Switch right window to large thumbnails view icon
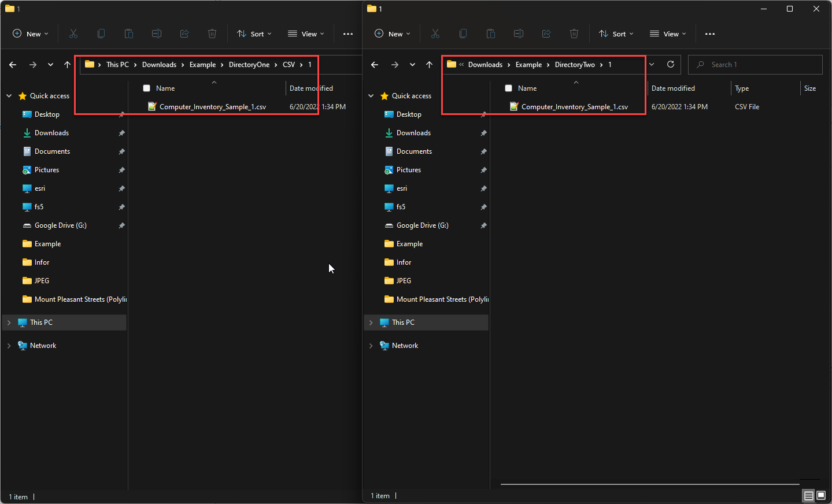This screenshot has height=504, width=832. tap(821, 495)
